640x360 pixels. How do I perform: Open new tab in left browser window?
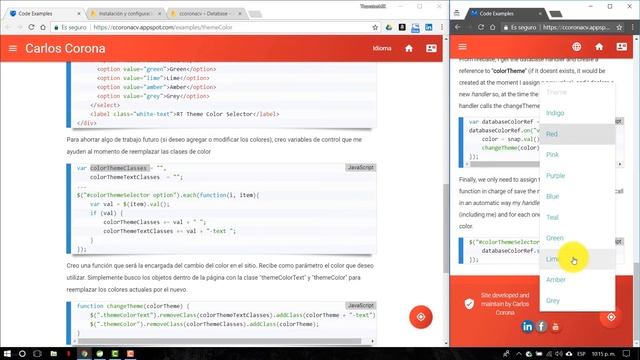(x=256, y=14)
